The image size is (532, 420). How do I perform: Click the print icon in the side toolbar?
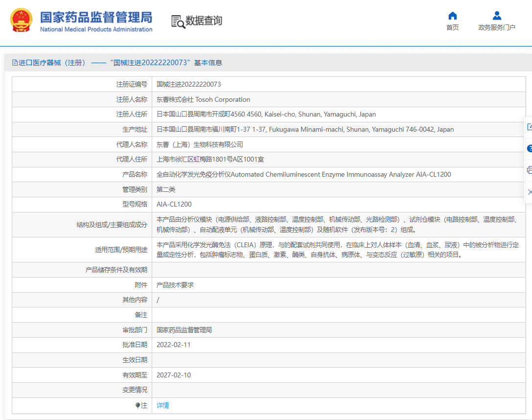coord(530,170)
